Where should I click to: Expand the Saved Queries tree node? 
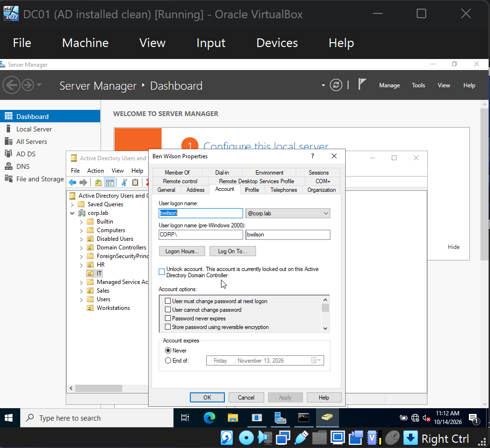pos(72,204)
